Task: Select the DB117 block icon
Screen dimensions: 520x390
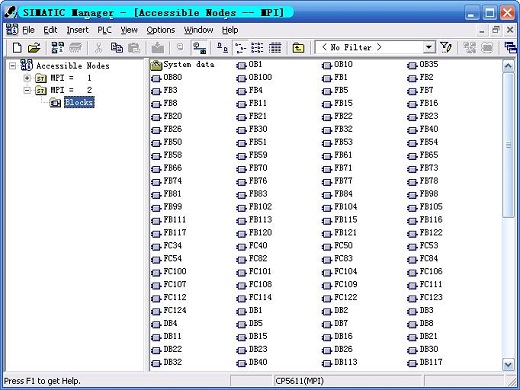Action: 412,363
